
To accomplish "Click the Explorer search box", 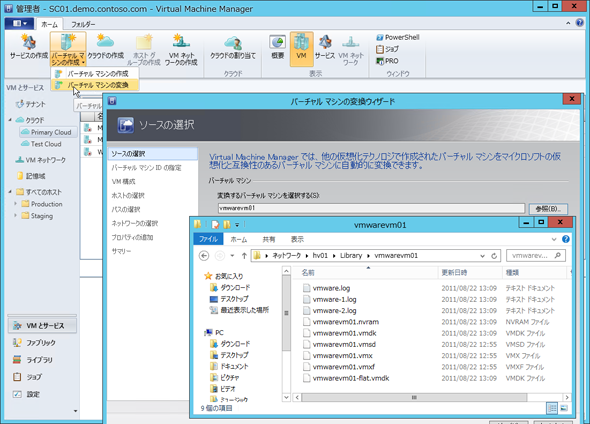I will click(535, 255).
